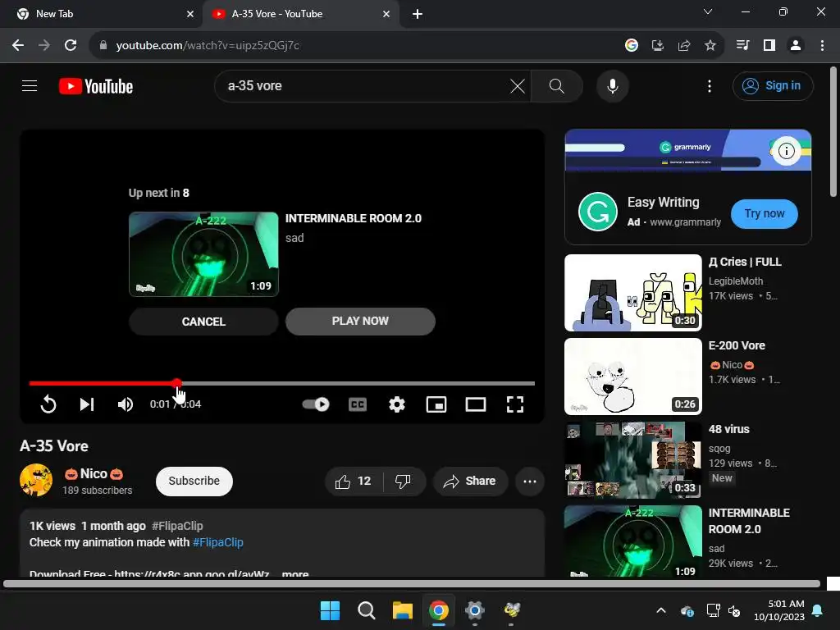The width and height of the screenshot is (840, 630).
Task: Click the browser back arrow
Action: point(18,45)
